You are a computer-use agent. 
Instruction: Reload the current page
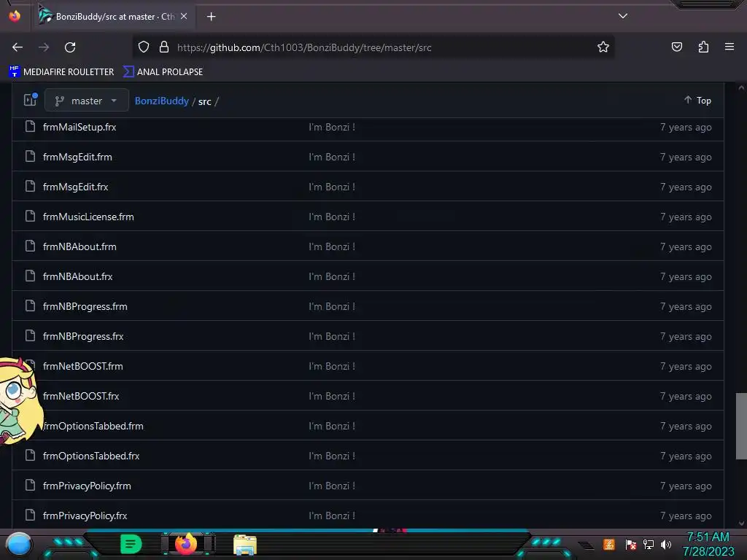(x=70, y=47)
